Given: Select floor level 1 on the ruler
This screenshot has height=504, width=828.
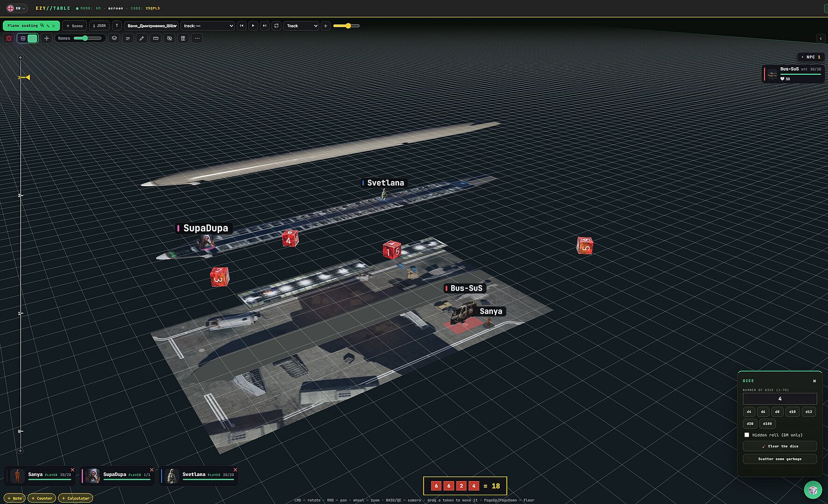Looking at the screenshot, I should (20, 313).
